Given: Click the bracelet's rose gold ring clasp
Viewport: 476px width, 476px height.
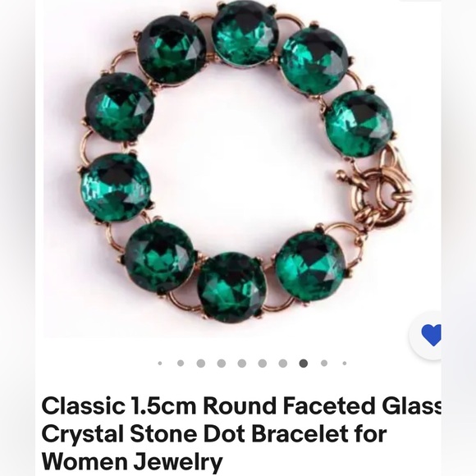Looking at the screenshot, I should click(x=379, y=196).
